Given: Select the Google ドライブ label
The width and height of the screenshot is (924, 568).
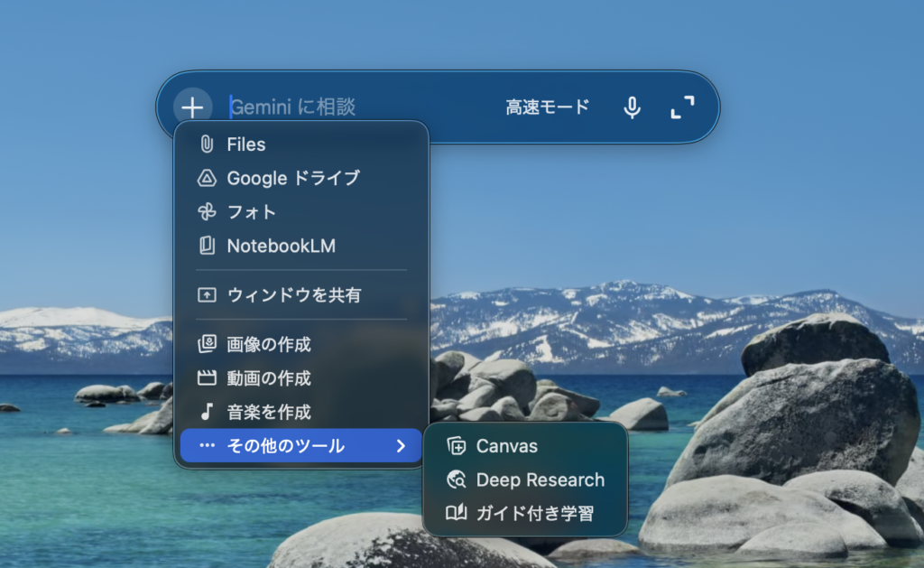Looking at the screenshot, I should 292,178.
